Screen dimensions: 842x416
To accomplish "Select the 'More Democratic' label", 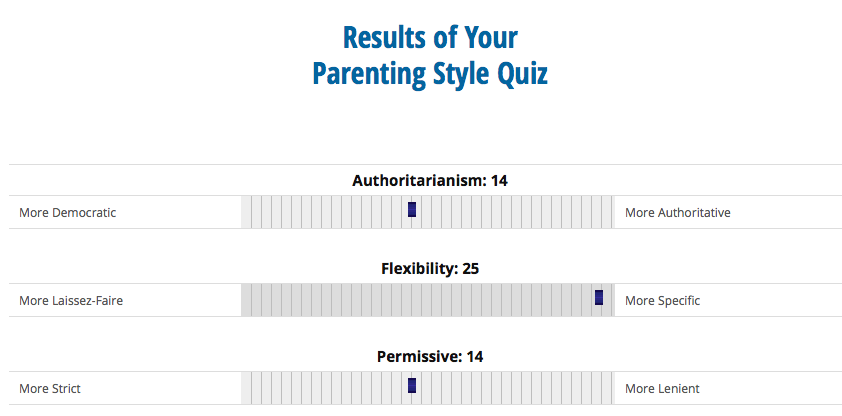I will coord(68,213).
